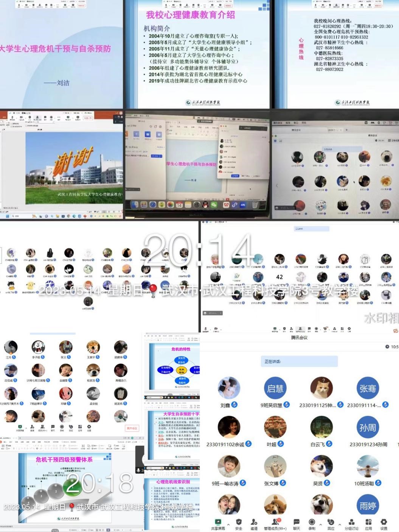Open the Security (安全) shield icon
Screen dimensions: 399x532
pos(239,523)
